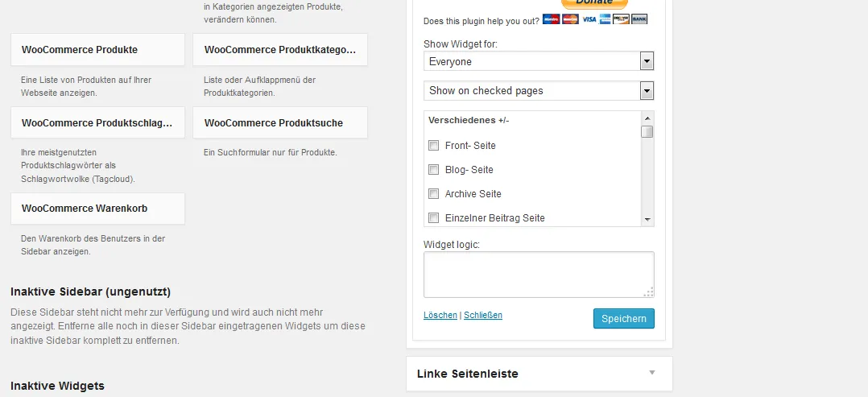Click the scrollbar down arrow in pages list
Image resolution: width=868 pixels, height=397 pixels.
coord(647,220)
